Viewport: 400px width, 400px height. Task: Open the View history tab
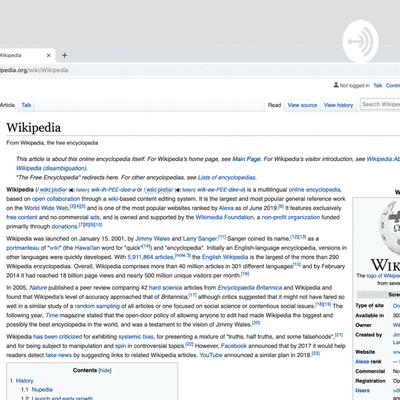point(338,105)
